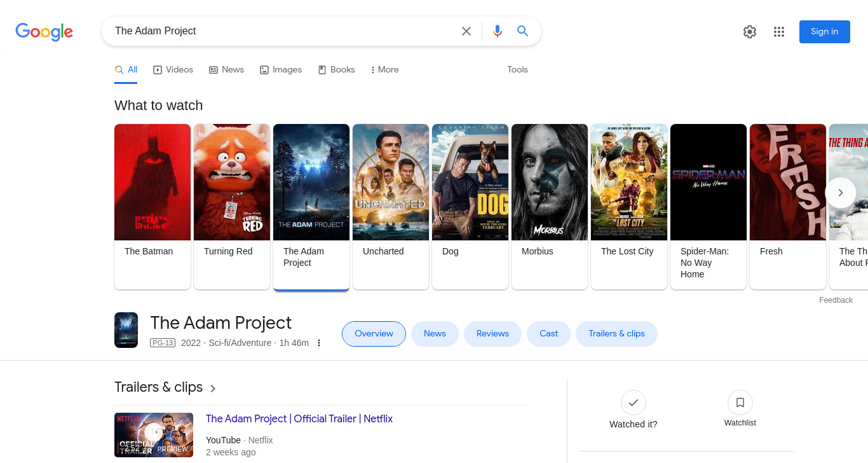
Task: Select the Uncharted poster card
Action: pyautogui.click(x=391, y=206)
